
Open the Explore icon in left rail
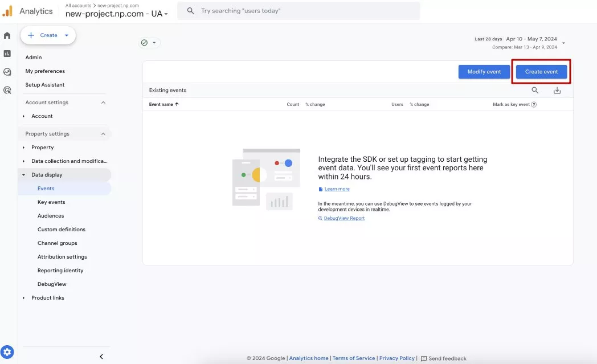click(x=7, y=72)
